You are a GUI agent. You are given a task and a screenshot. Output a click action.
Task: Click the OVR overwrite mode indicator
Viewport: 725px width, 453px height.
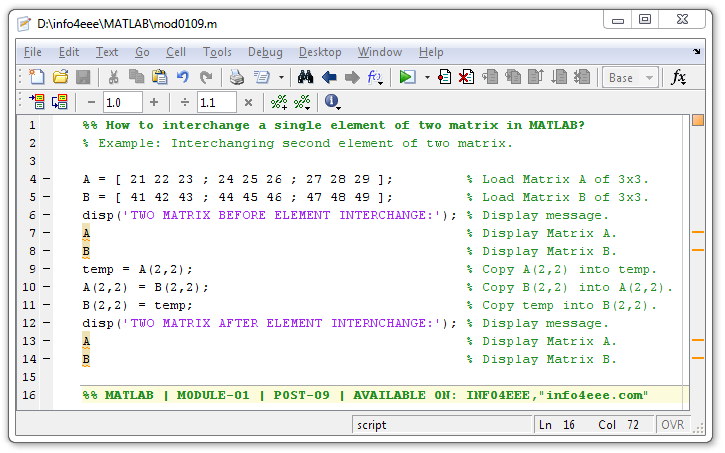[x=672, y=424]
